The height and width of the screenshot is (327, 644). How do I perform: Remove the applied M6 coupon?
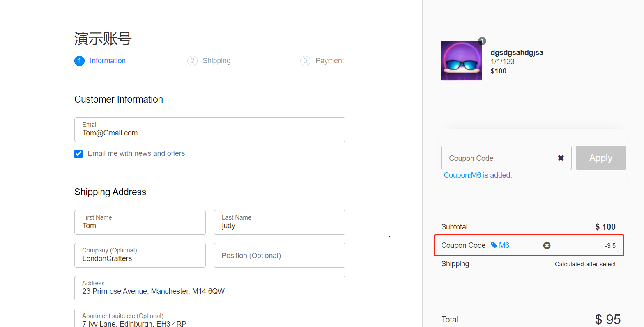(547, 245)
